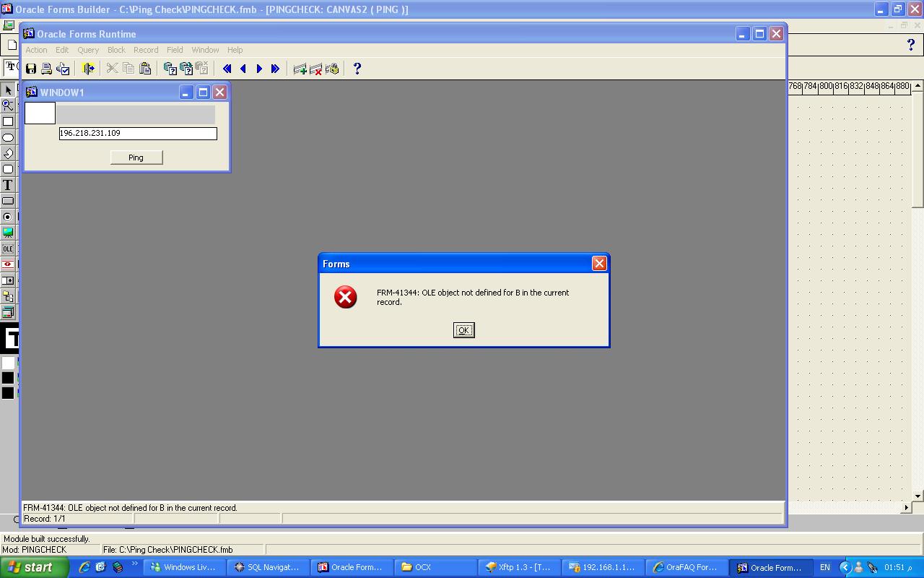Open the Field menu
This screenshot has width=924, height=578.
[x=175, y=50]
